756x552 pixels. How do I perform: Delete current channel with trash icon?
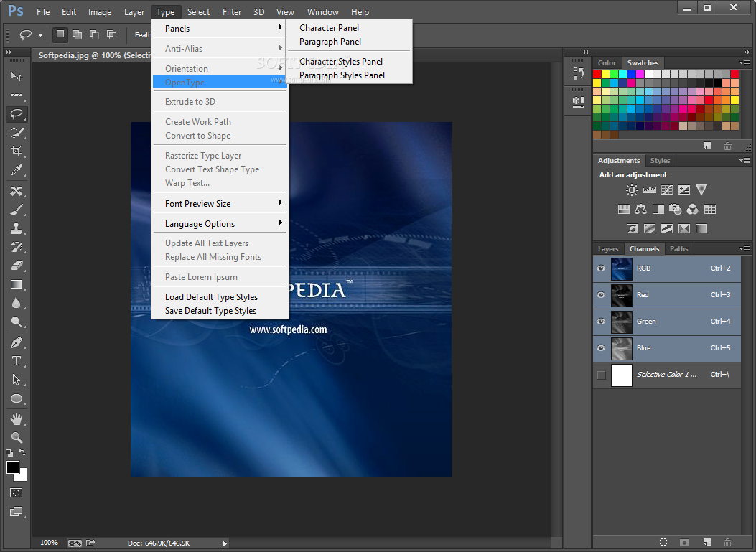727,543
